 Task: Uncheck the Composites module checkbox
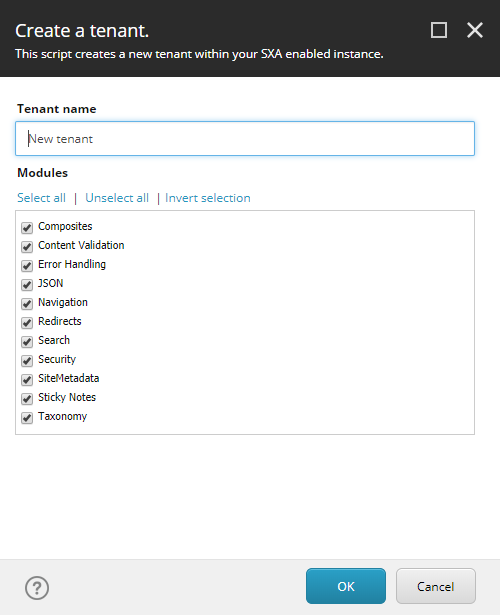click(x=27, y=227)
